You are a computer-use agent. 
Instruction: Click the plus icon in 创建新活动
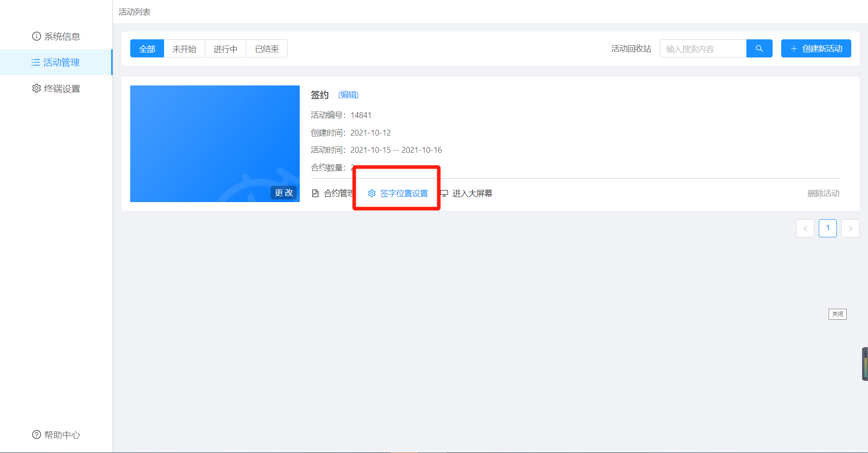794,48
